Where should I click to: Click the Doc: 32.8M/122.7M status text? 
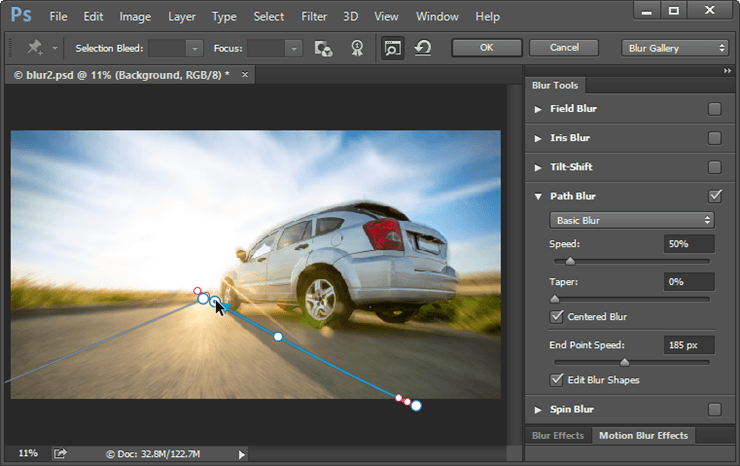pos(153,454)
